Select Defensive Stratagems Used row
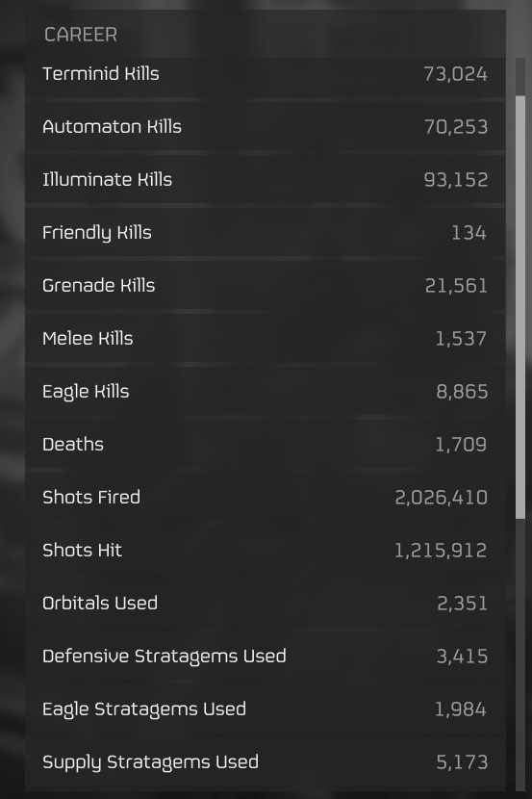 coord(266,657)
